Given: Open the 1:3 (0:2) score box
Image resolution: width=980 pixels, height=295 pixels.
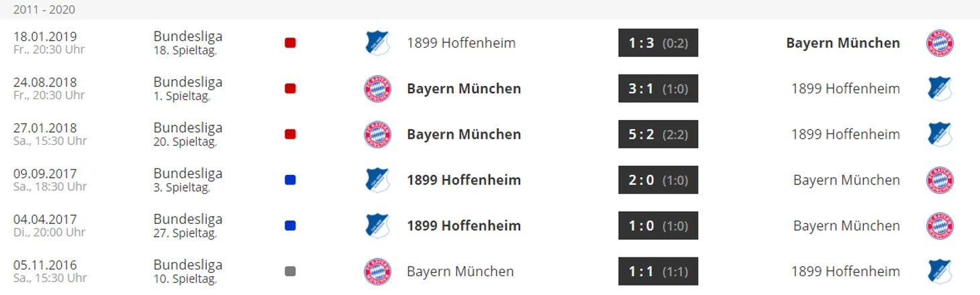Looking at the screenshot, I should tap(658, 43).
